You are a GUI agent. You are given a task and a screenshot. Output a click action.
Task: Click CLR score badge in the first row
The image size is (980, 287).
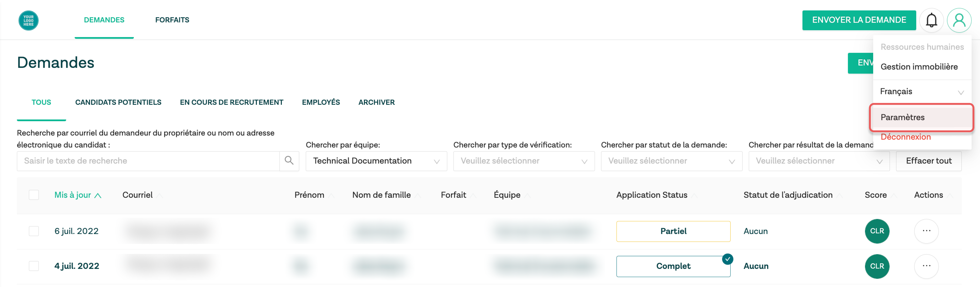(x=877, y=231)
